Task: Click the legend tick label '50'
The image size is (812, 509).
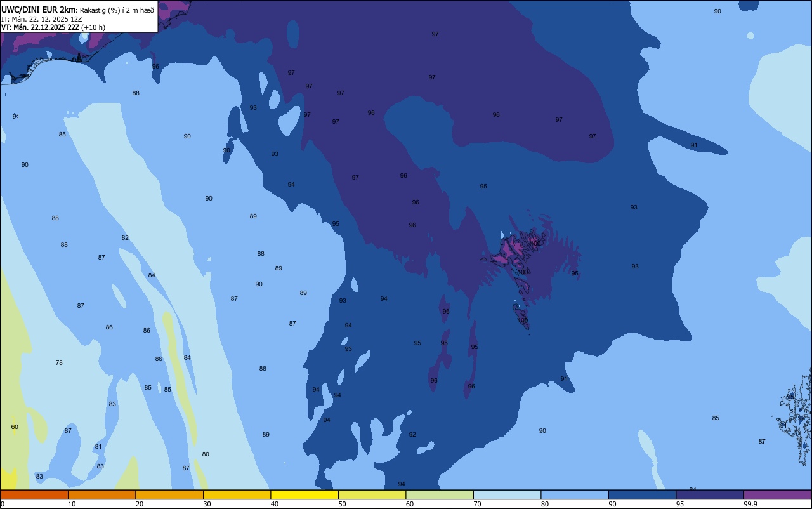Action: click(x=342, y=504)
